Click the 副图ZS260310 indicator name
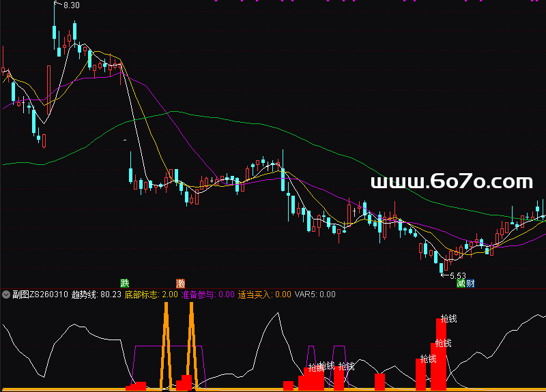This screenshot has height=392, width=546. 40,295
